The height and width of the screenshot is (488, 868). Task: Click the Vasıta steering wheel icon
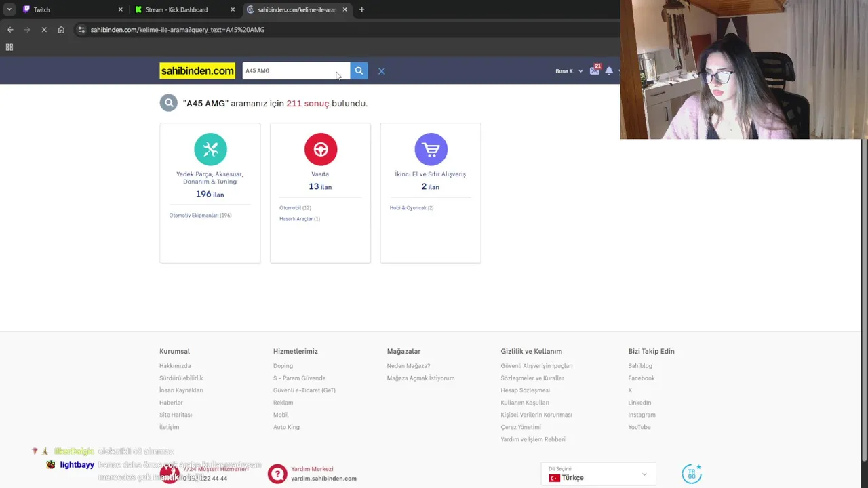click(321, 149)
